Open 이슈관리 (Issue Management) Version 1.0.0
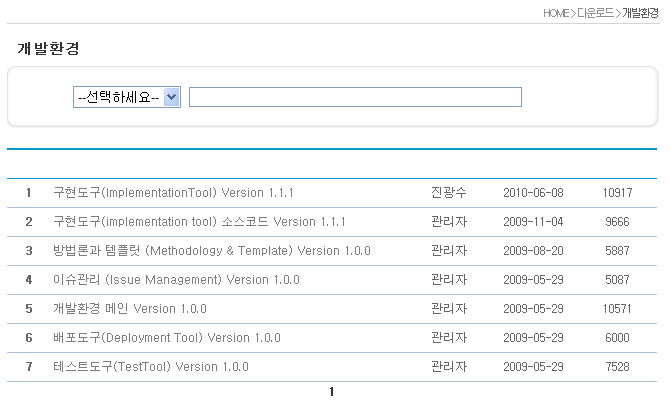The height and width of the screenshot is (406, 670). tap(175, 280)
